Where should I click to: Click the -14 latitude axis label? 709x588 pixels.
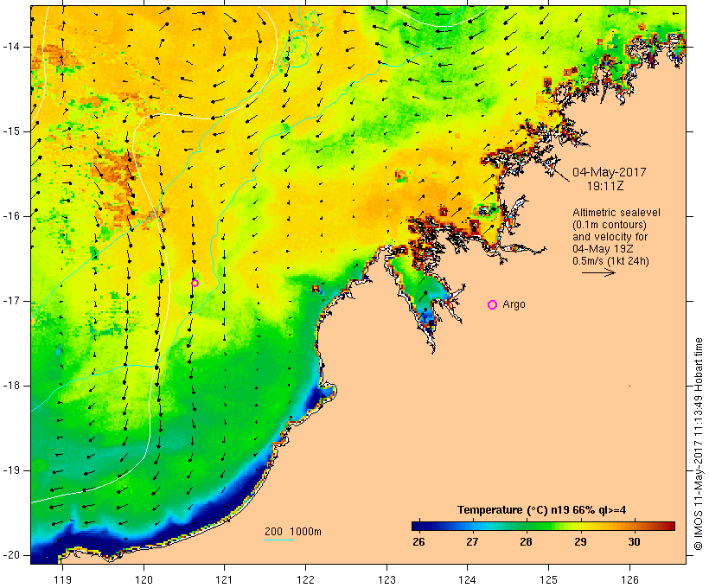[10, 47]
